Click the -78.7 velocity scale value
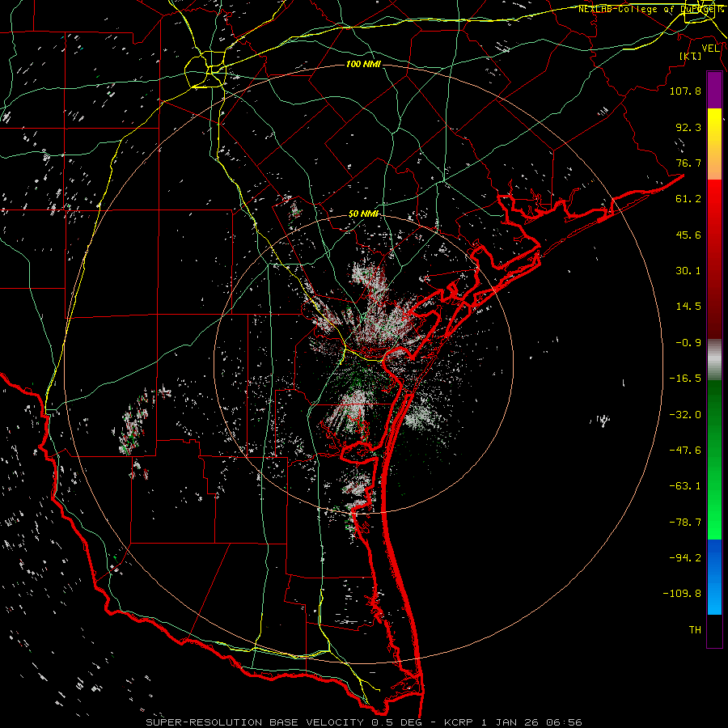The image size is (728, 728). click(x=685, y=523)
